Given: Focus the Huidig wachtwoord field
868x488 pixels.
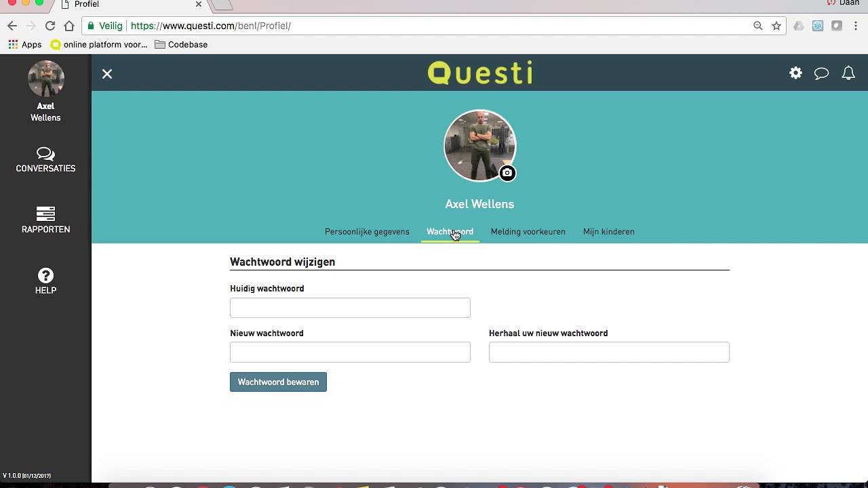Looking at the screenshot, I should (x=350, y=308).
